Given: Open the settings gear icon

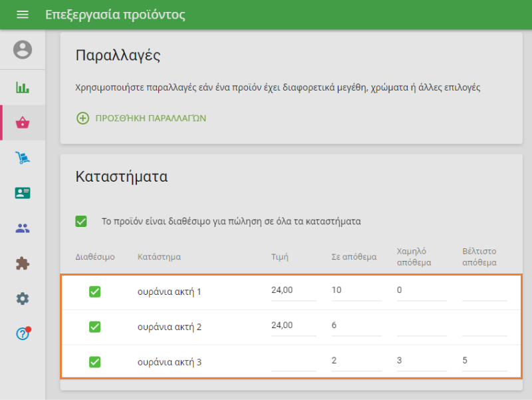Looking at the screenshot, I should pos(23,299).
